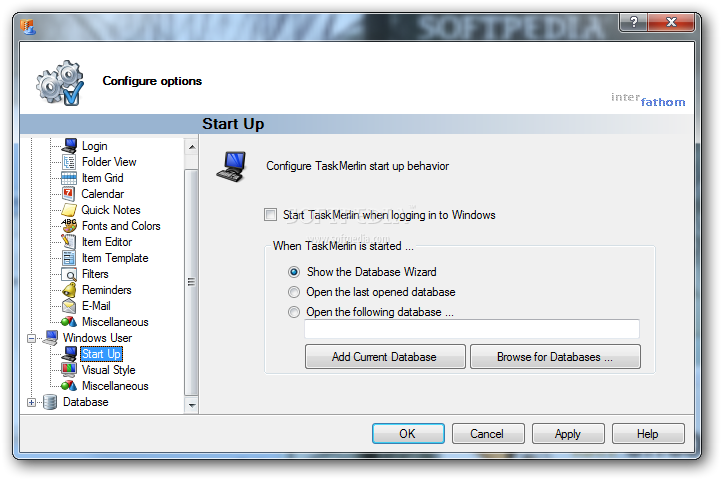Click the Miscellaneous icon below Visual Style
This screenshot has width=722, height=480.
click(x=69, y=386)
